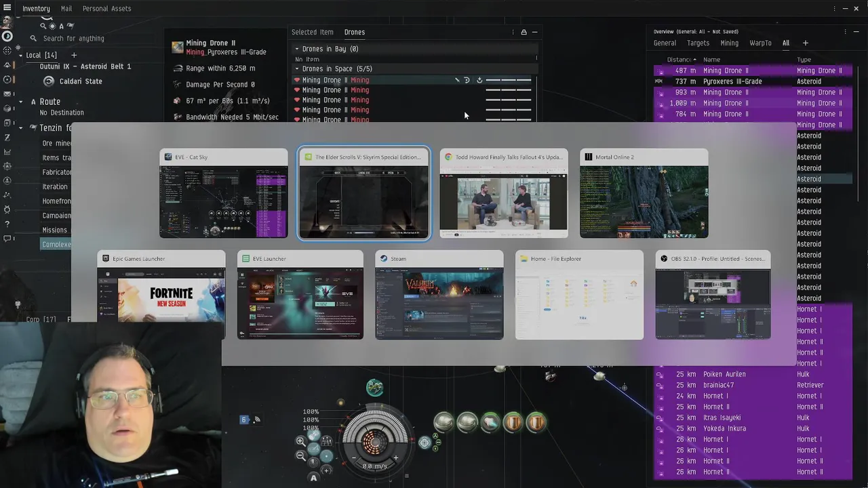Viewport: 868px width, 488px height.
Task: Decrease ship speed with the HUD minus button
Action: pyautogui.click(x=354, y=458)
